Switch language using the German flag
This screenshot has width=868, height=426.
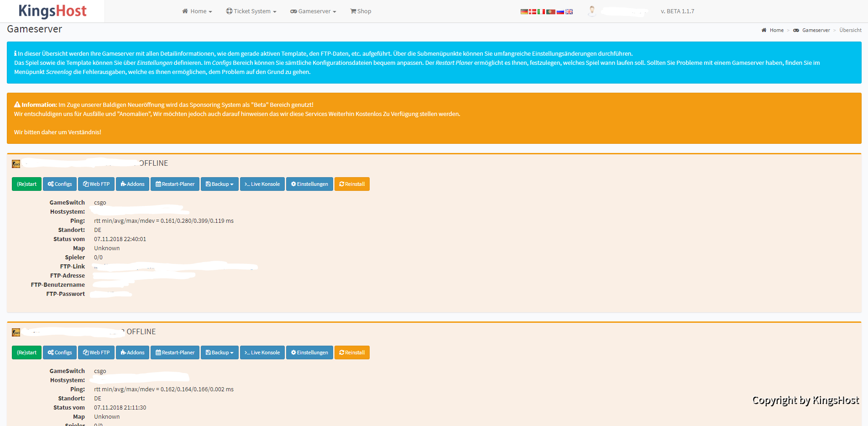click(524, 11)
